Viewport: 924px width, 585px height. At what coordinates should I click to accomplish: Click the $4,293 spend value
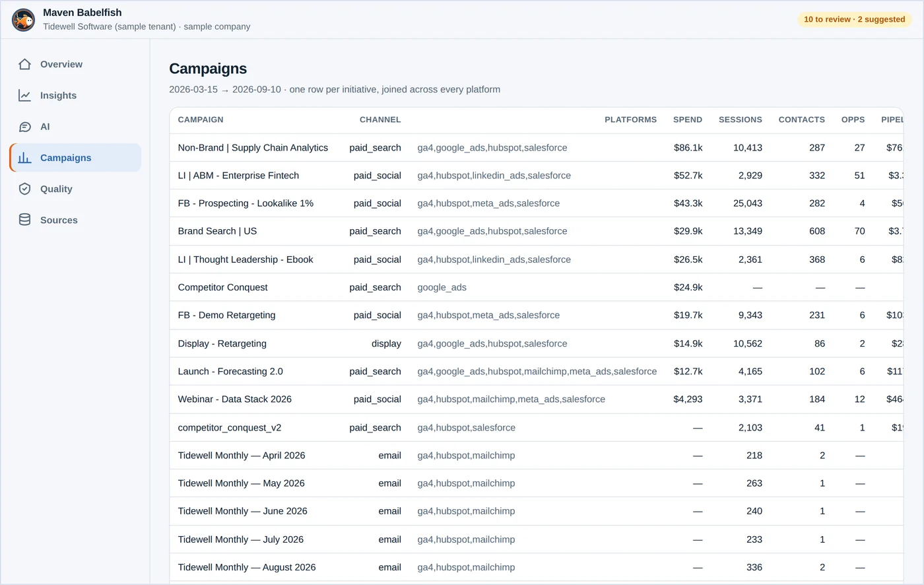point(688,399)
